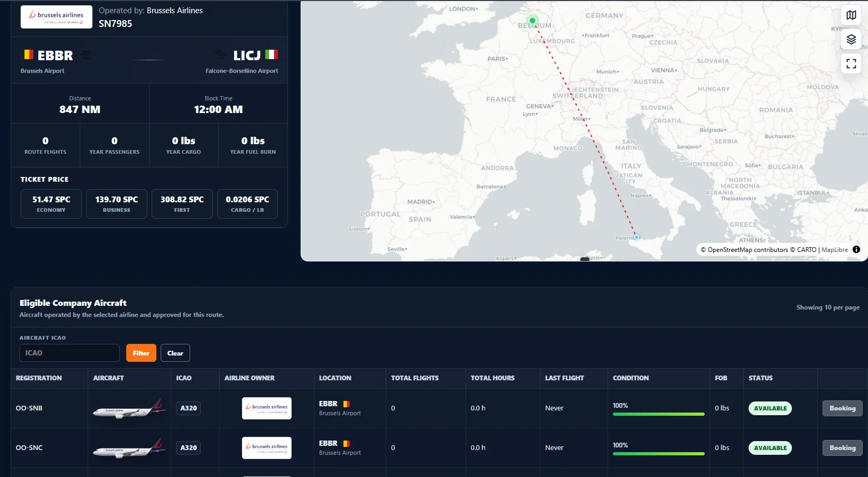868x477 pixels.
Task: Click the Filter button
Action: pyautogui.click(x=141, y=353)
